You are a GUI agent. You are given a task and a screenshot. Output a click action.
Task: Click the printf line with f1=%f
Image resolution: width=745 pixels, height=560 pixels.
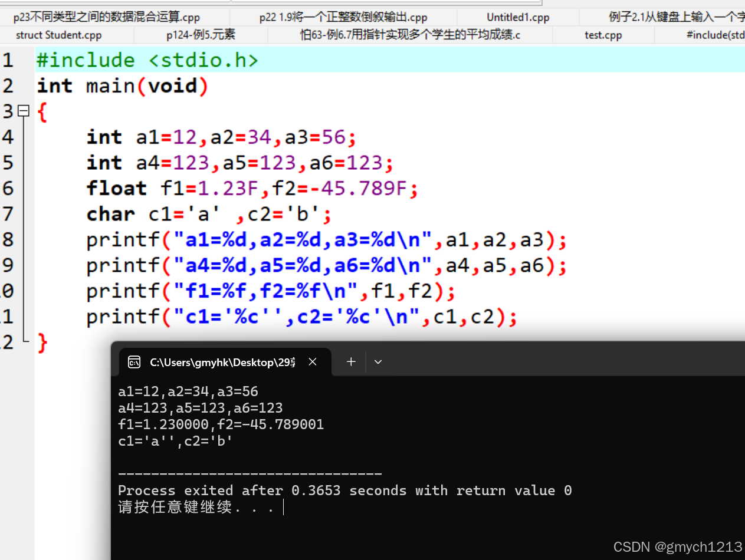[271, 292]
